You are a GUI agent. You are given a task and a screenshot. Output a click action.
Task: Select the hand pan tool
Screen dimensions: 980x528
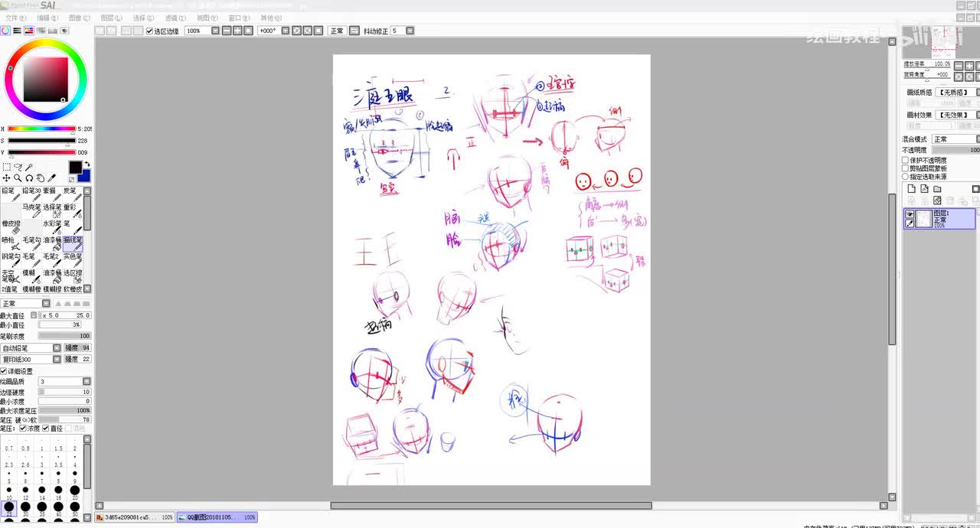41,178
